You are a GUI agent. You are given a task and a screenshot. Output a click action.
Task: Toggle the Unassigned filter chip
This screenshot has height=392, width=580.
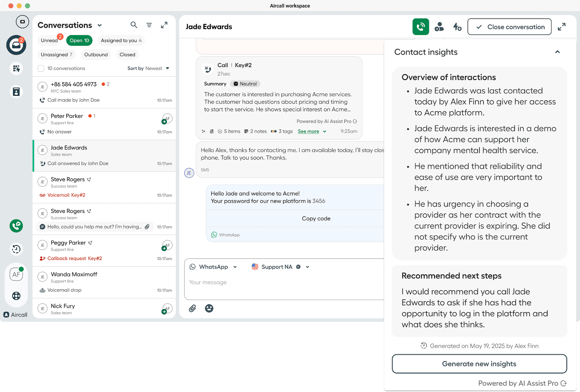click(x=56, y=55)
